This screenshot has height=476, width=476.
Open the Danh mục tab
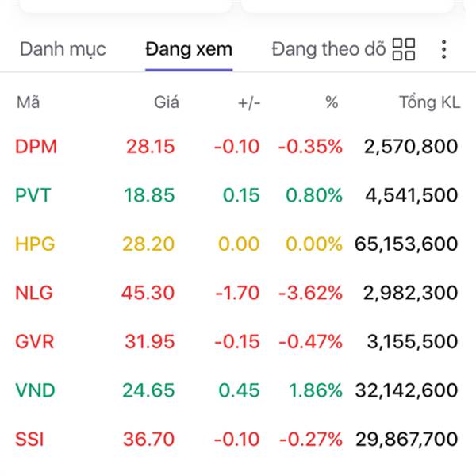[x=63, y=49]
